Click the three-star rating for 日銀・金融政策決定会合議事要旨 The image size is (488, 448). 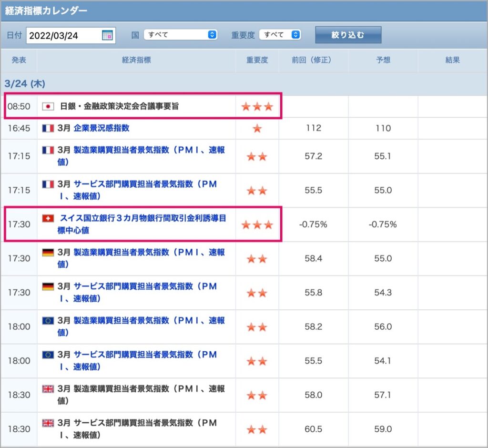pos(257,107)
